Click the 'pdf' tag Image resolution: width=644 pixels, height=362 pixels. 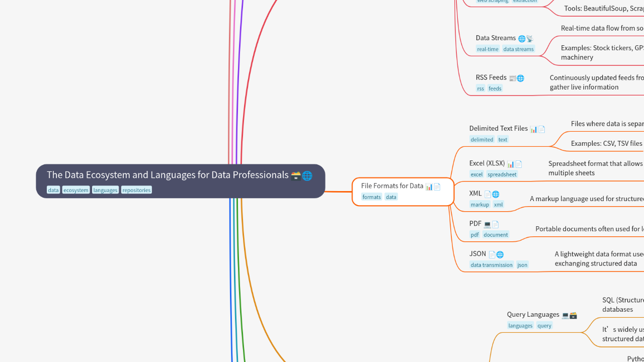coord(475,235)
